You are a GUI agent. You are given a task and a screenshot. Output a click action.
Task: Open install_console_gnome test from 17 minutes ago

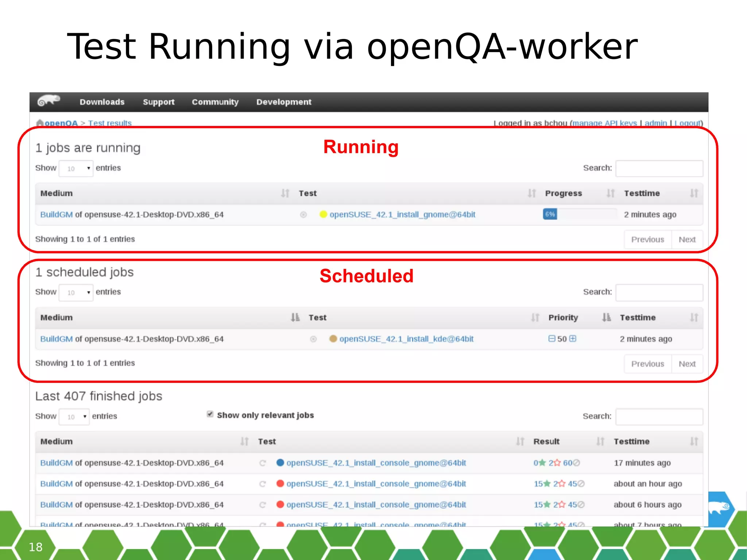point(376,463)
